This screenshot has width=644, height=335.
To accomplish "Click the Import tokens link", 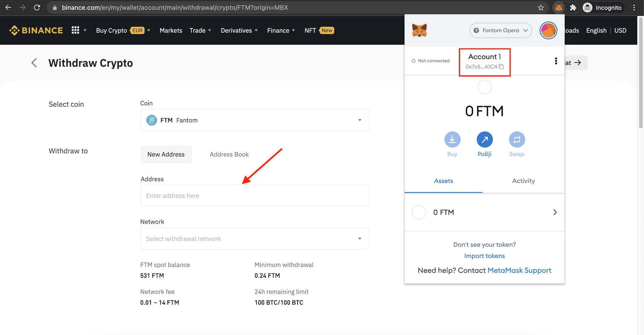I will pyautogui.click(x=484, y=256).
